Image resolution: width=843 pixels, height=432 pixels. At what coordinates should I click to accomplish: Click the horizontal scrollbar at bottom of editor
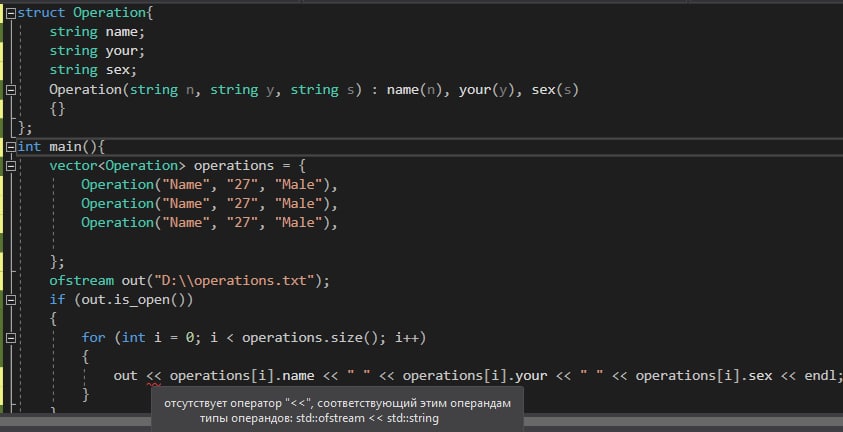(x=422, y=422)
